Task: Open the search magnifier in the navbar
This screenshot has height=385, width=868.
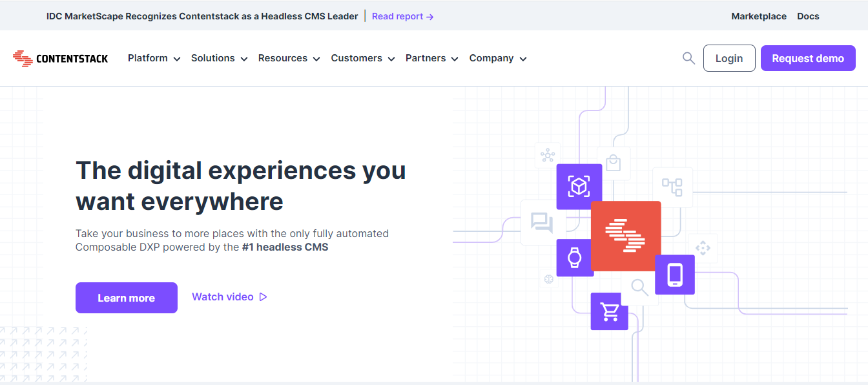Action: 688,58
